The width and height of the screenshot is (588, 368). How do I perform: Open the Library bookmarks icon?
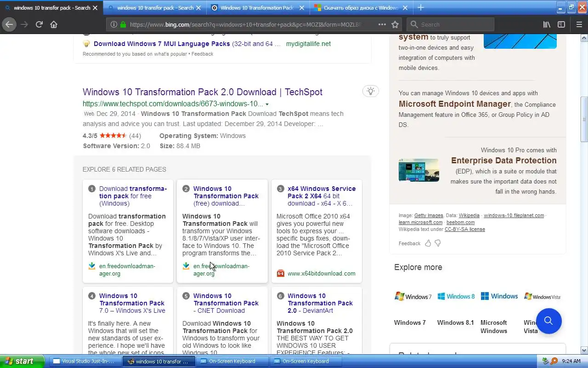[547, 24]
